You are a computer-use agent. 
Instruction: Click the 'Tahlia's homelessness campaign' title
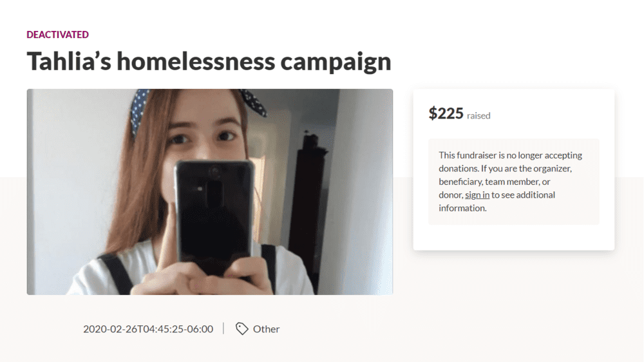[x=209, y=62]
